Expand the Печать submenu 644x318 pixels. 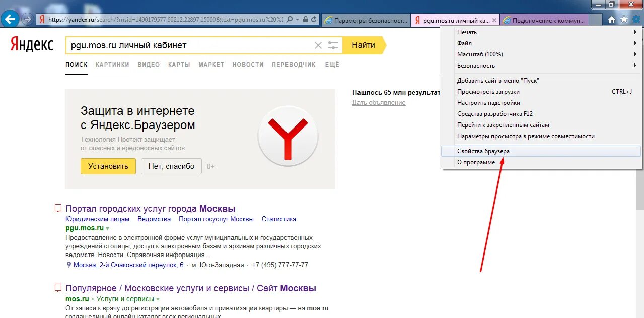[540, 32]
